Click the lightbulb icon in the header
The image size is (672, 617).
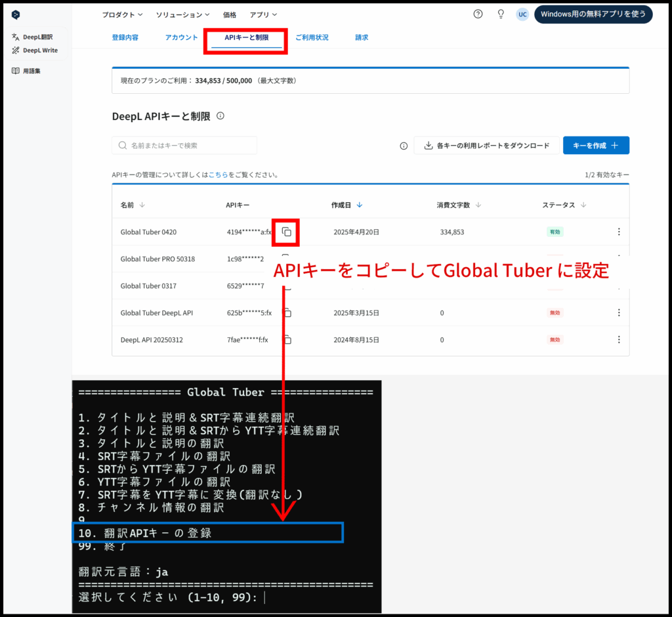coord(501,14)
